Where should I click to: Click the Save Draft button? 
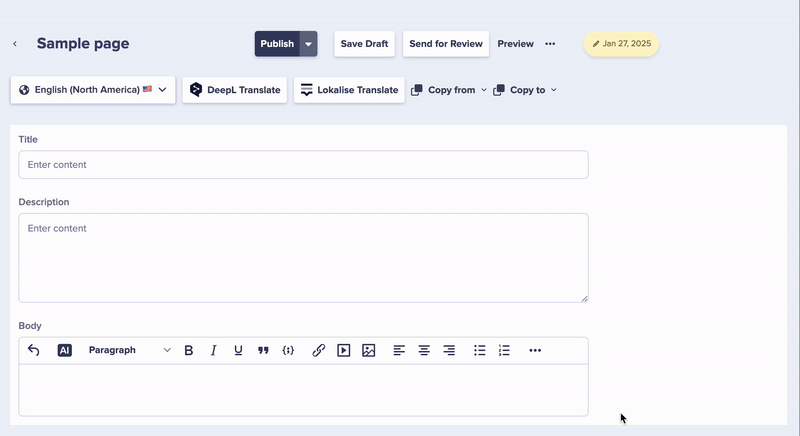364,44
